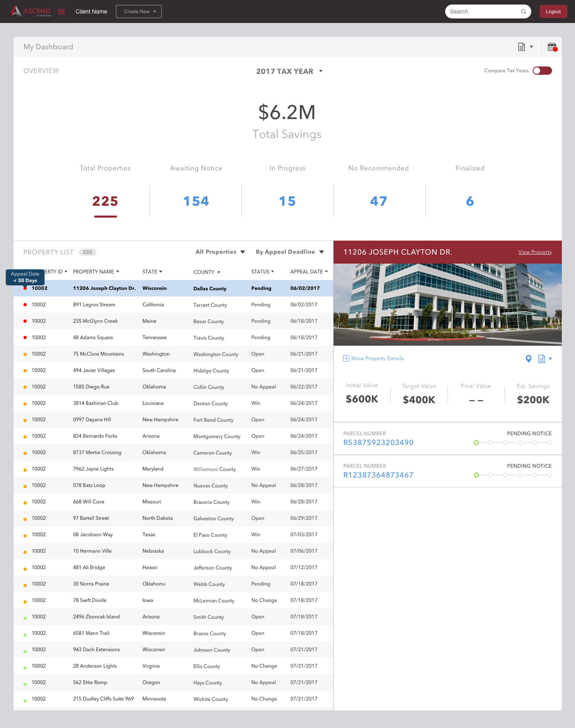575x728 pixels.
Task: Select the 494 Javier Villages row
Action: [173, 370]
